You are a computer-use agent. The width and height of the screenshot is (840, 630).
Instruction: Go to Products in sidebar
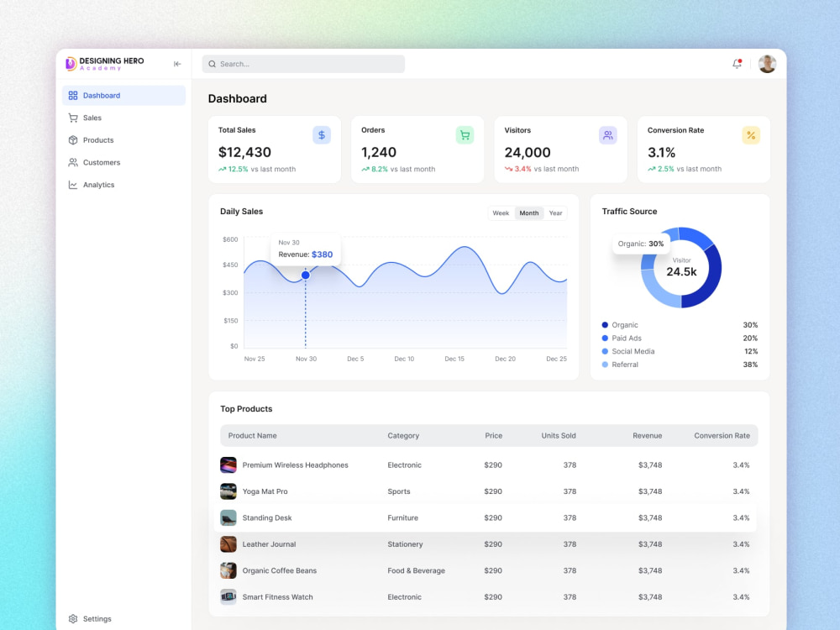123,140
